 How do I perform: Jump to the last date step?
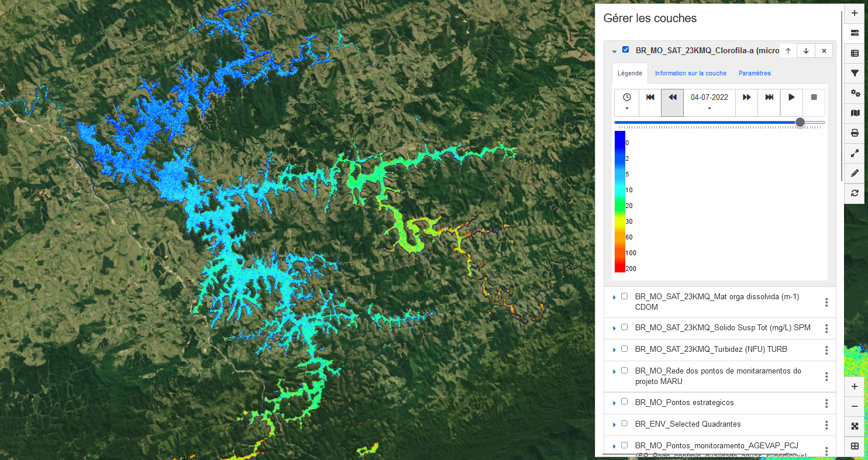[769, 97]
